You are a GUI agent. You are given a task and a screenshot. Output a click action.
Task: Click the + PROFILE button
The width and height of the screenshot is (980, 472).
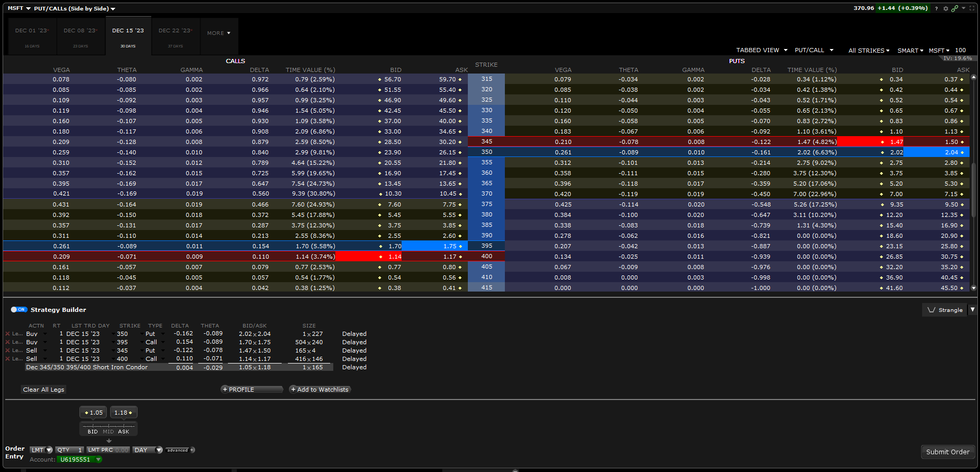click(x=251, y=390)
